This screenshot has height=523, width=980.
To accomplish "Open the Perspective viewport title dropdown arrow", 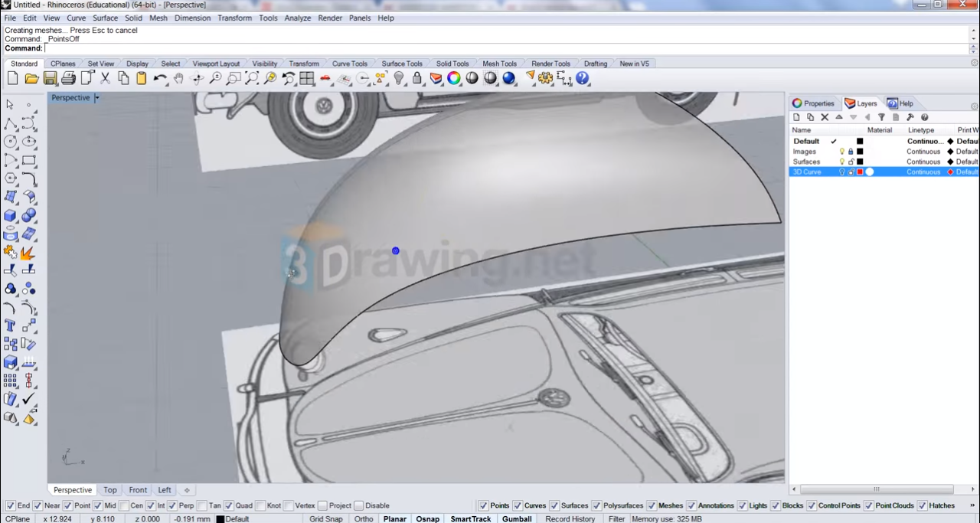I will (96, 98).
